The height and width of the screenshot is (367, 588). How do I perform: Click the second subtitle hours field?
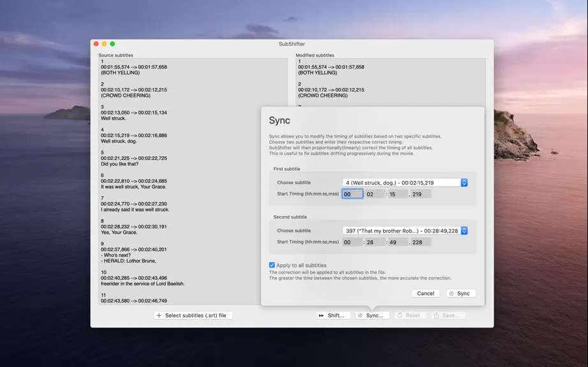click(x=353, y=242)
